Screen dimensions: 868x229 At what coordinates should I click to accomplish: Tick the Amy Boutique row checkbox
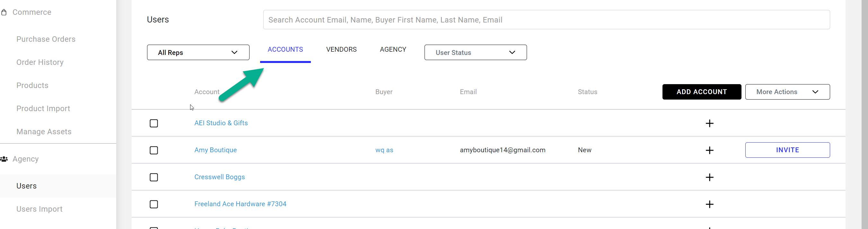tap(153, 150)
